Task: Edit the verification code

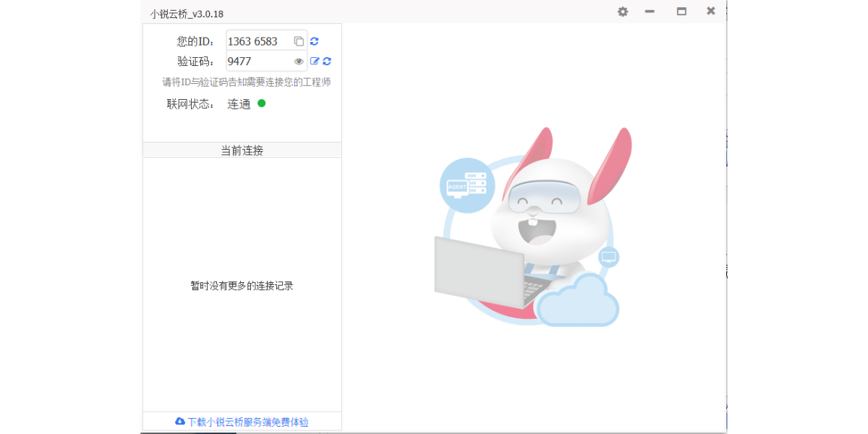Action: coord(315,61)
